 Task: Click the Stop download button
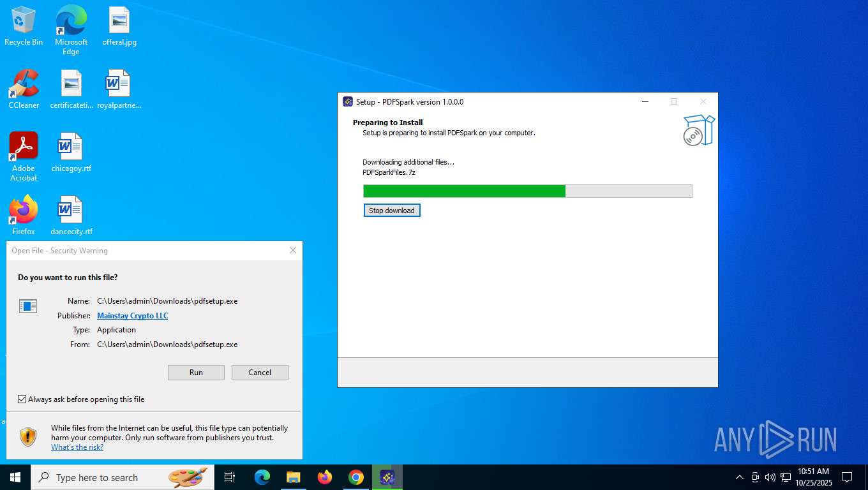(392, 211)
